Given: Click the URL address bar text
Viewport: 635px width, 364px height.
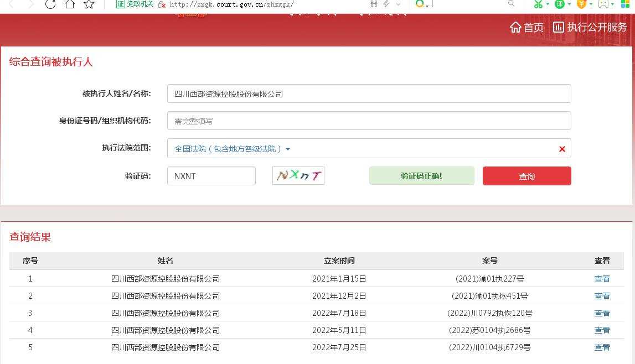Looking at the screenshot, I should pyautogui.click(x=231, y=4).
